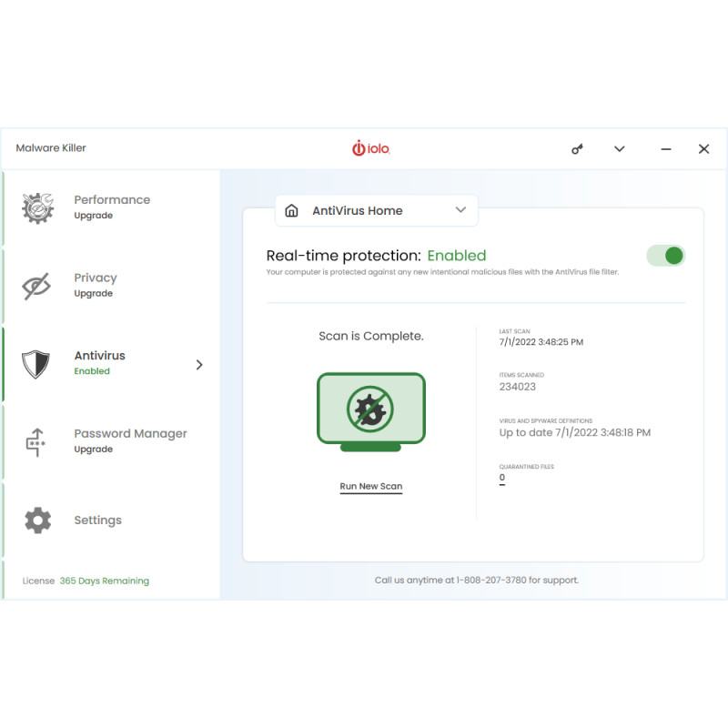
Task: Minimize the Malware Killer window
Action: click(x=666, y=149)
